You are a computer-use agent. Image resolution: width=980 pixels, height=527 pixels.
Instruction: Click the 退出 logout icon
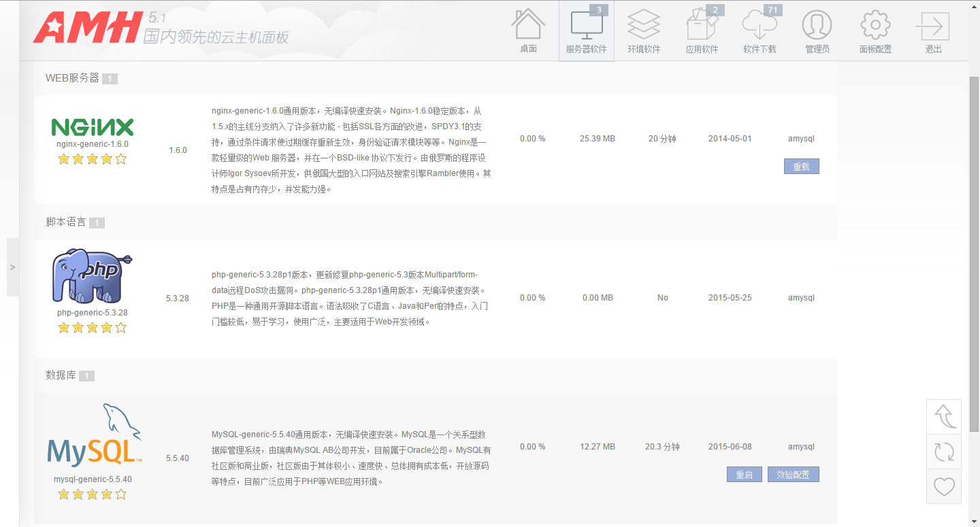(933, 26)
